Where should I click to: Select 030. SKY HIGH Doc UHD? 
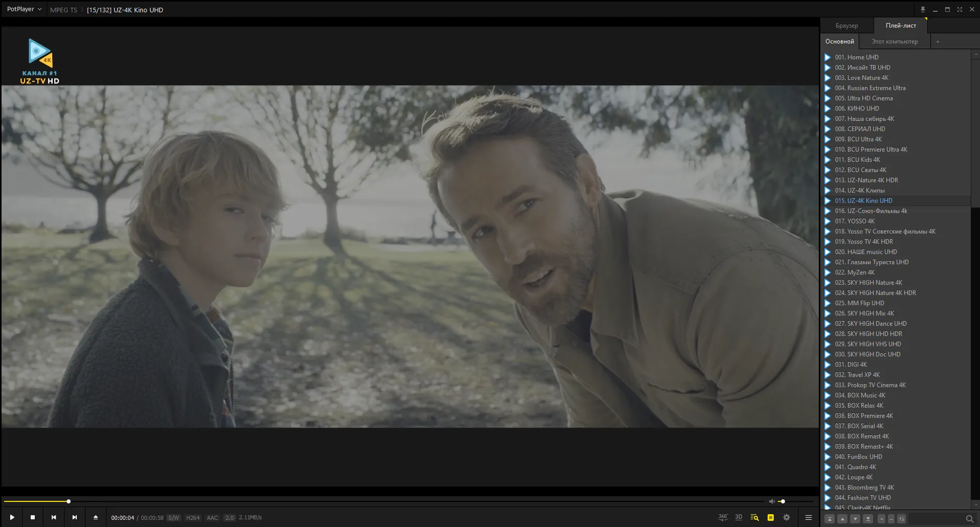point(896,354)
